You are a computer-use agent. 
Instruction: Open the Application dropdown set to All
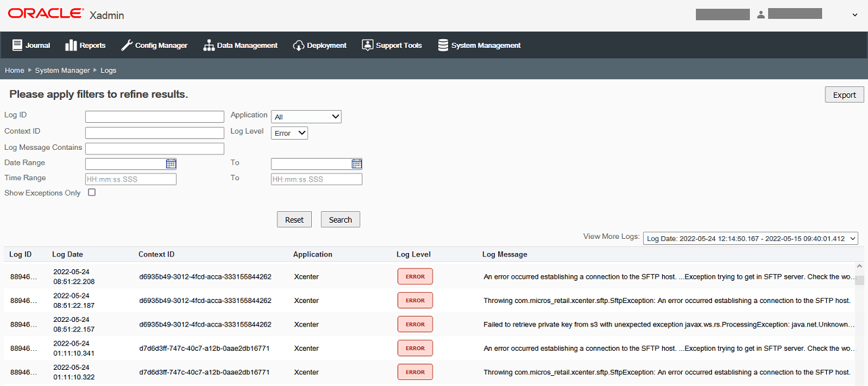[306, 117]
